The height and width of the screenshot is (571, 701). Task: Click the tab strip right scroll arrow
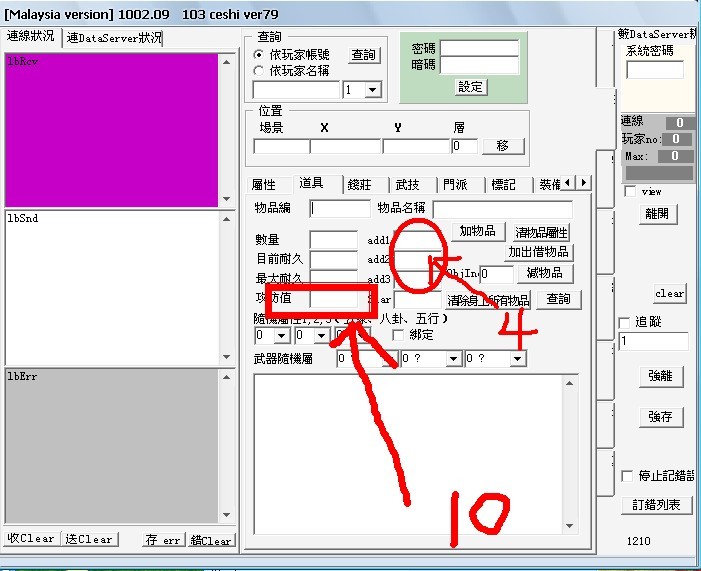tap(583, 183)
